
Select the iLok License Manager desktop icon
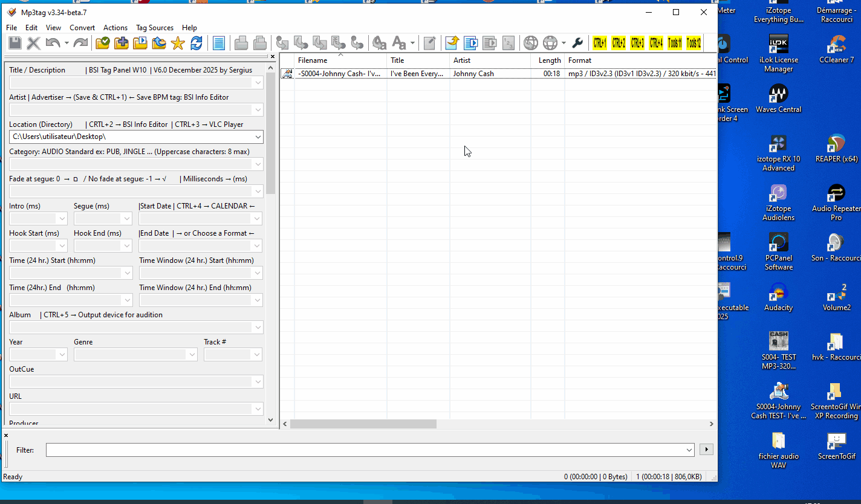click(x=778, y=53)
